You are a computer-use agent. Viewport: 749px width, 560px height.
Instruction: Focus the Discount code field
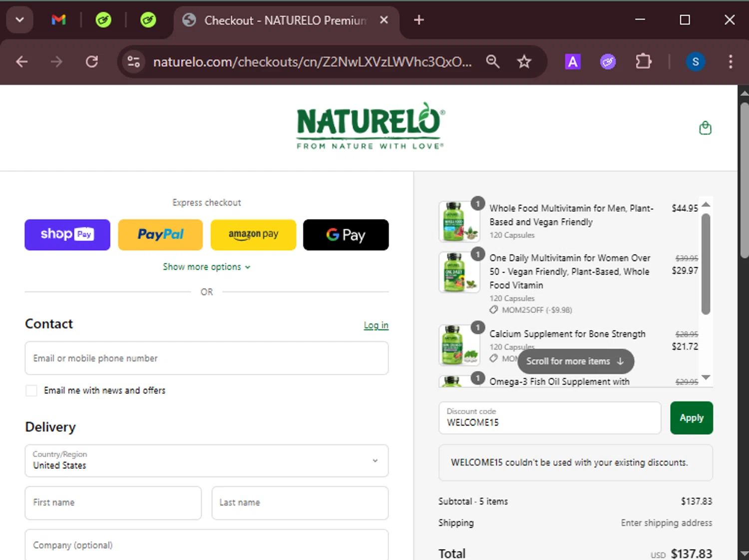pyautogui.click(x=550, y=418)
